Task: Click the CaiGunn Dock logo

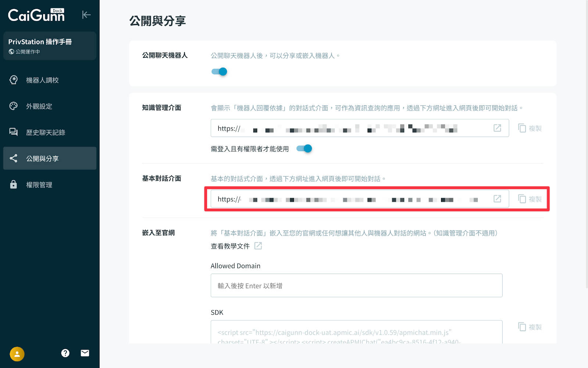Action: click(x=36, y=15)
